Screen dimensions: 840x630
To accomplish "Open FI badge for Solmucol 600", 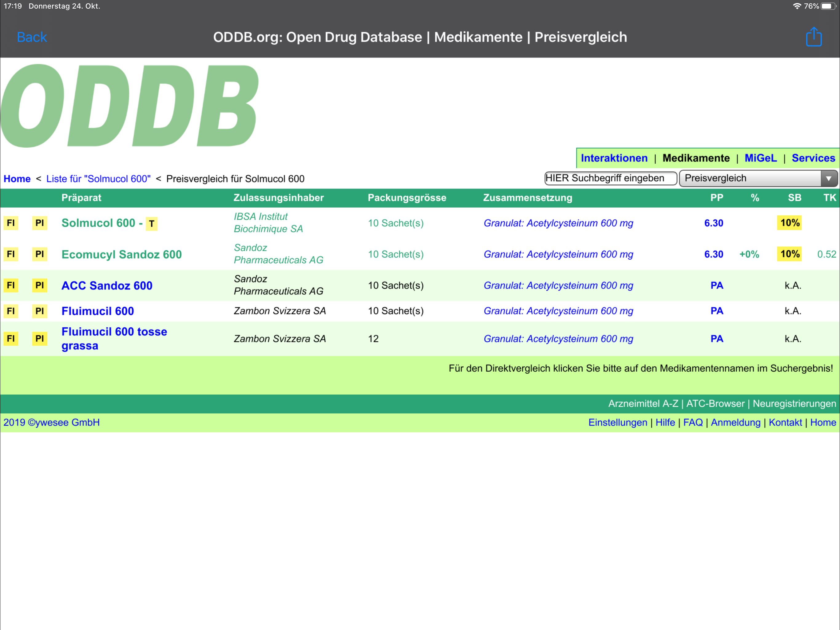I will pyautogui.click(x=11, y=223).
